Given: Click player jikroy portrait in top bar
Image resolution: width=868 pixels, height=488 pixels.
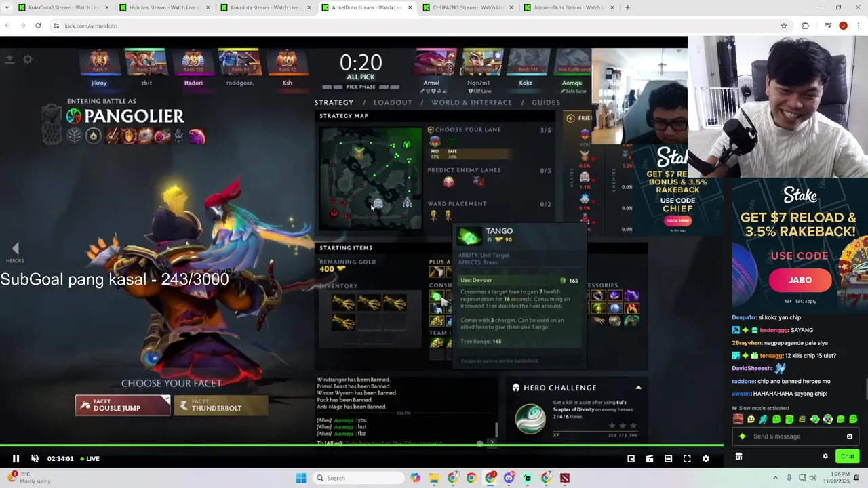Looking at the screenshot, I should click(x=100, y=62).
